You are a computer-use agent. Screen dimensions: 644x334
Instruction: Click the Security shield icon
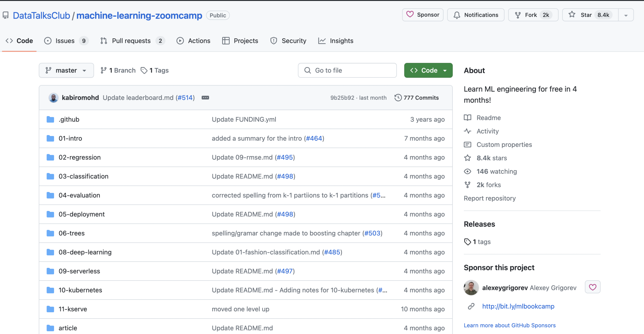(x=273, y=41)
